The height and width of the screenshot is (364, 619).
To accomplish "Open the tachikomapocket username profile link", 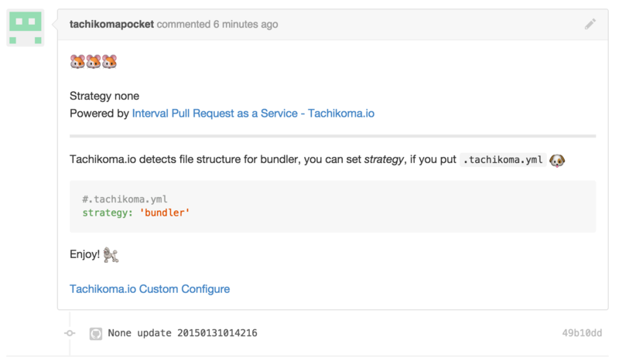I will click(111, 25).
